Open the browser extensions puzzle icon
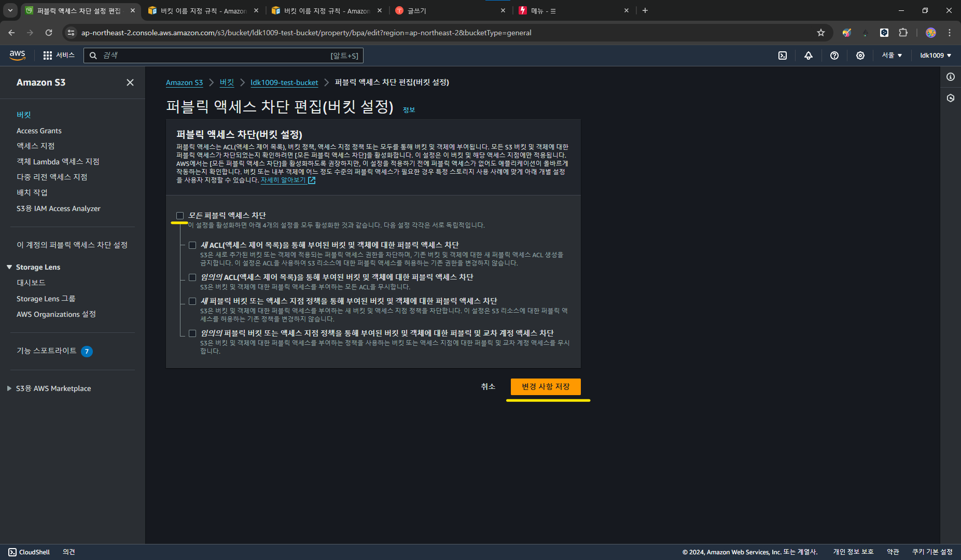This screenshot has width=961, height=560. [903, 33]
